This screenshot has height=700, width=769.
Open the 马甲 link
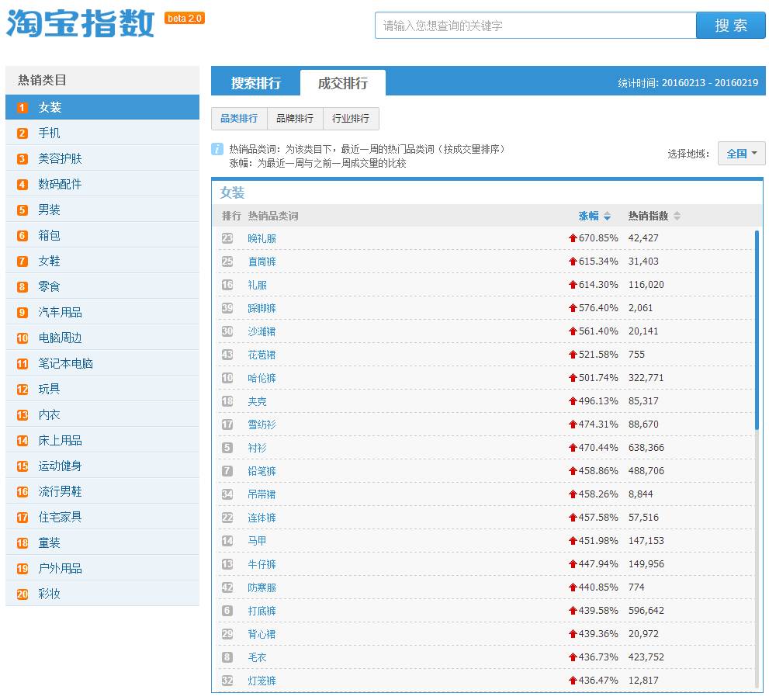pyautogui.click(x=257, y=541)
